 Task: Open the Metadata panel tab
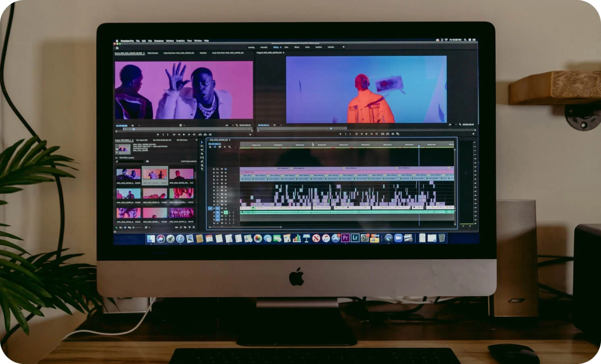click(x=203, y=53)
